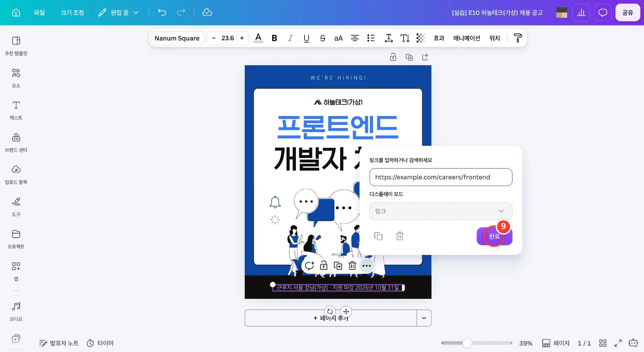Open the text color picker
The width and height of the screenshot is (644, 352).
pos(258,38)
